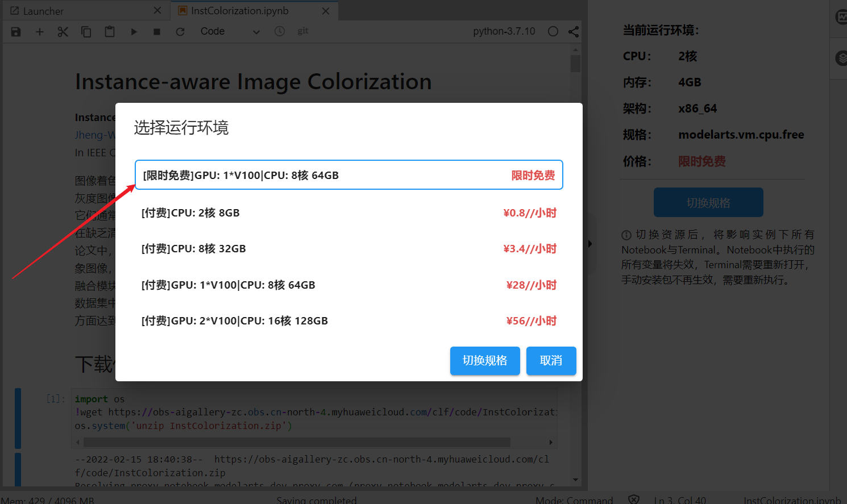
Task: Click the python-3.7.10 kernel name
Action: click(504, 31)
